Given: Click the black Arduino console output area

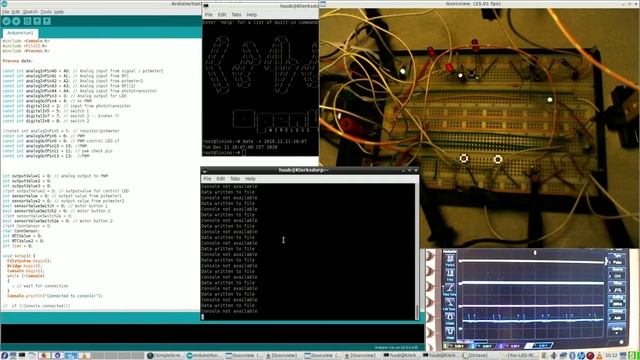Looking at the screenshot, I should click(x=212, y=333).
